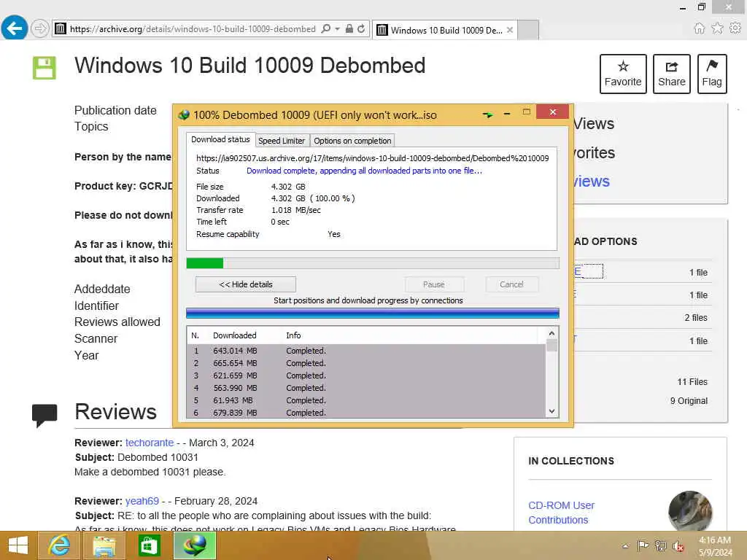Click the Action Center flag tray icon
This screenshot has width=747, height=560.
coord(643,545)
